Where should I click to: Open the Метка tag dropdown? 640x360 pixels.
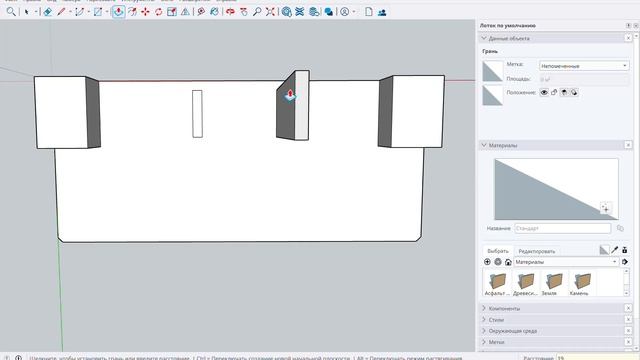tap(584, 66)
